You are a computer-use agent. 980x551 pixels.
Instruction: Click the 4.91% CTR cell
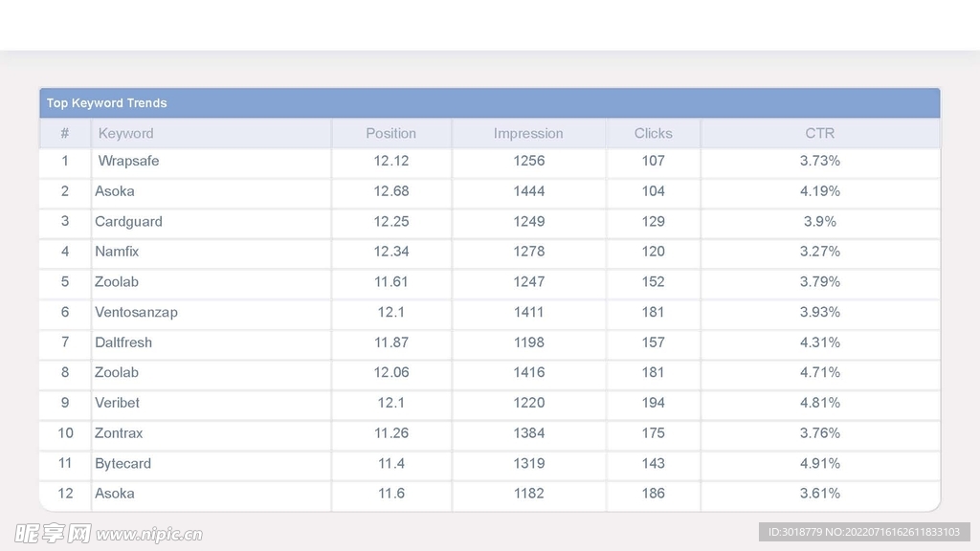[x=820, y=463]
